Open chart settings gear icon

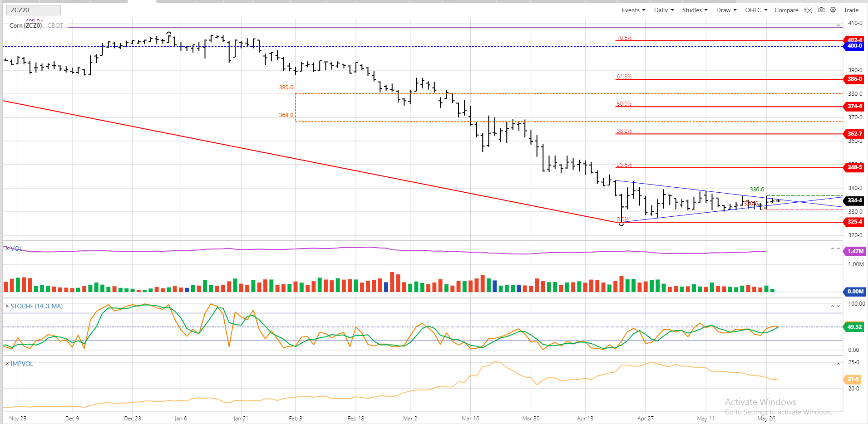833,10
